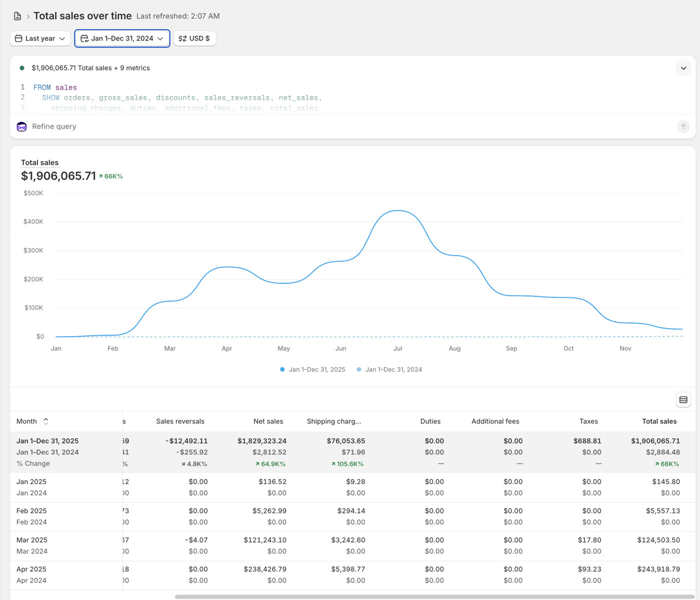Open the Last year date preset dropdown

[40, 38]
